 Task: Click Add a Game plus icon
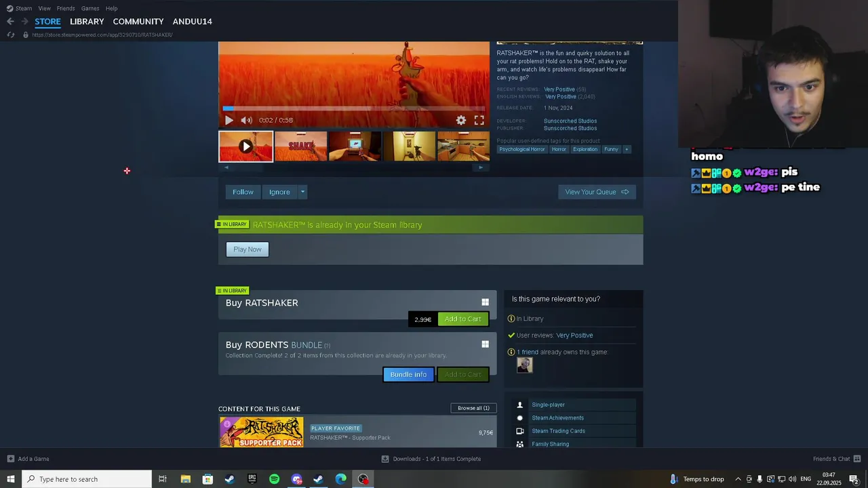tap(10, 459)
